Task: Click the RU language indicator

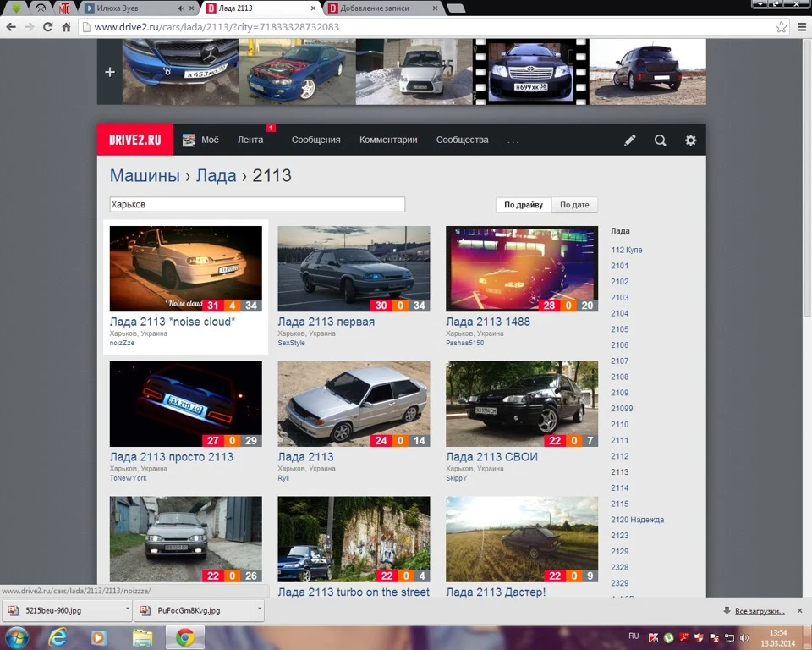Action: pos(634,636)
